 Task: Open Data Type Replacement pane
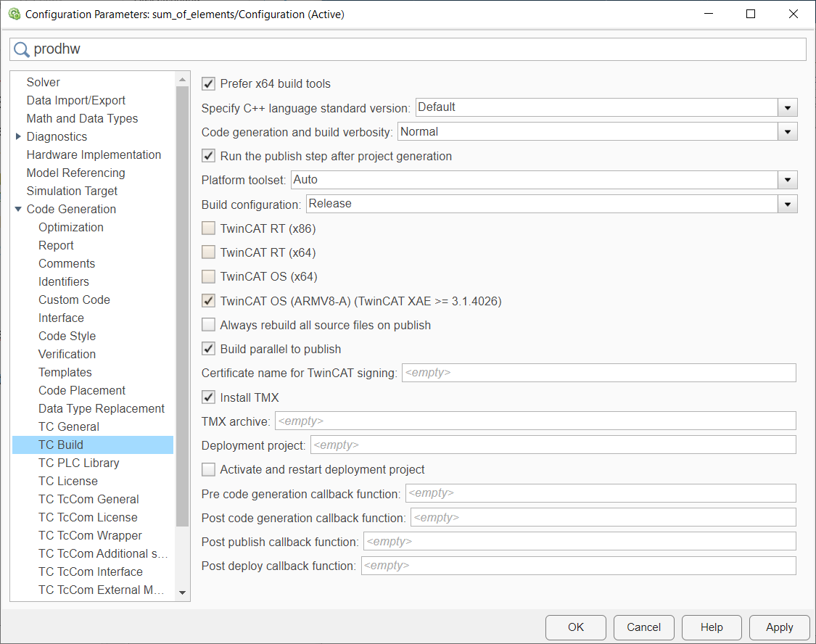[x=102, y=408]
